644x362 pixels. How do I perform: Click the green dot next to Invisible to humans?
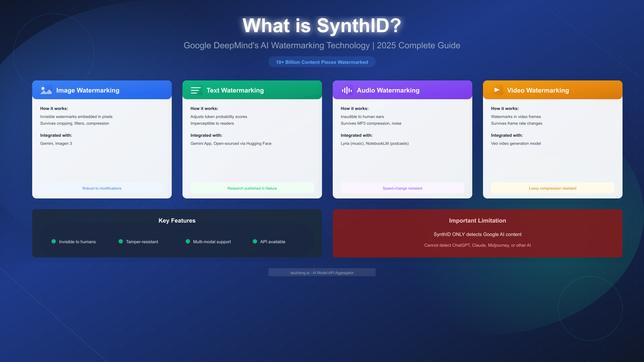click(54, 242)
